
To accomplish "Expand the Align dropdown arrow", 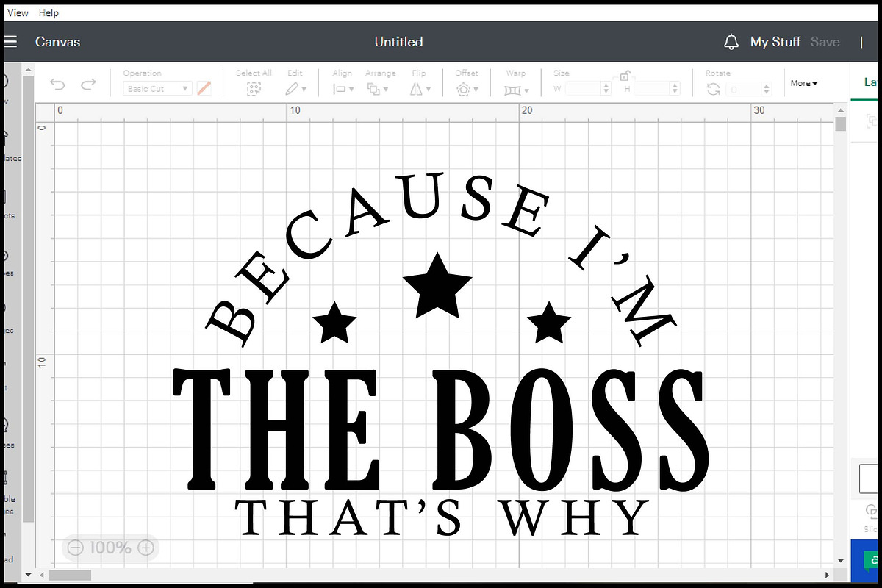I will (351, 90).
